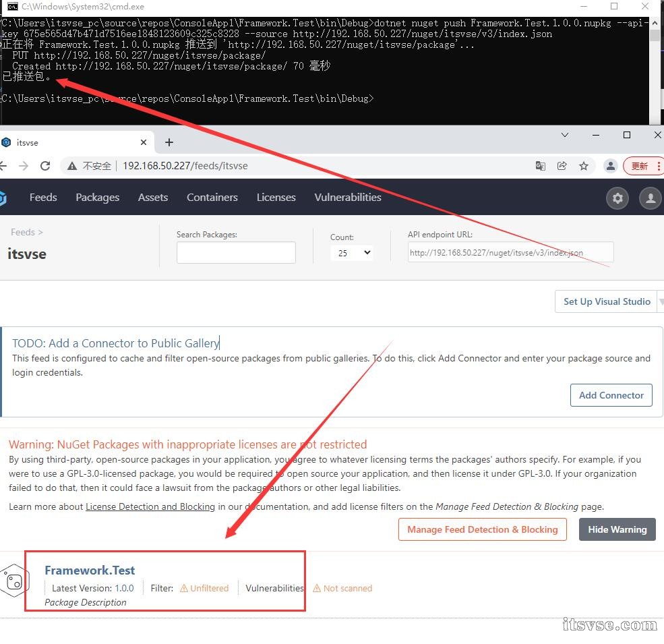Image resolution: width=664 pixels, height=644 pixels.
Task: Click the Set Up Visual Studio button
Action: (x=607, y=301)
